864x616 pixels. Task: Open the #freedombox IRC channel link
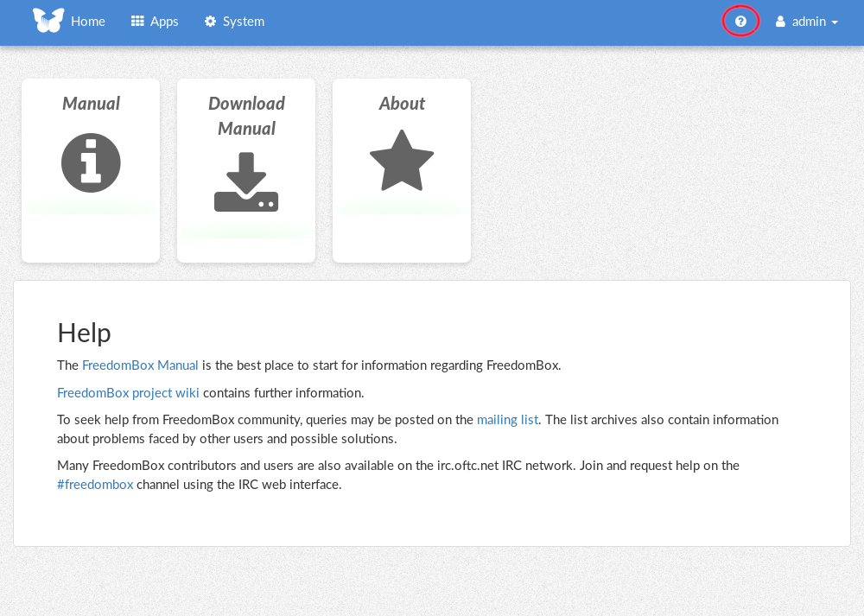point(95,485)
